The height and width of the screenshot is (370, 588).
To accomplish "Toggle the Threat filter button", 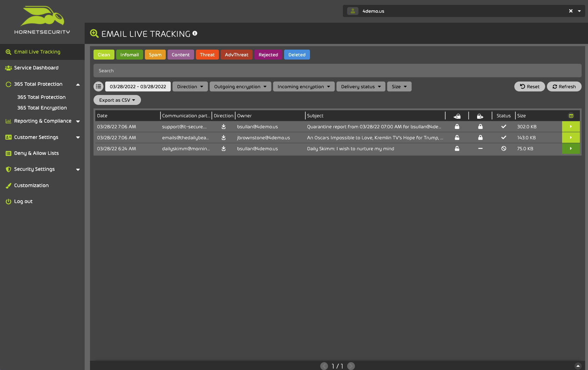I will click(x=207, y=55).
